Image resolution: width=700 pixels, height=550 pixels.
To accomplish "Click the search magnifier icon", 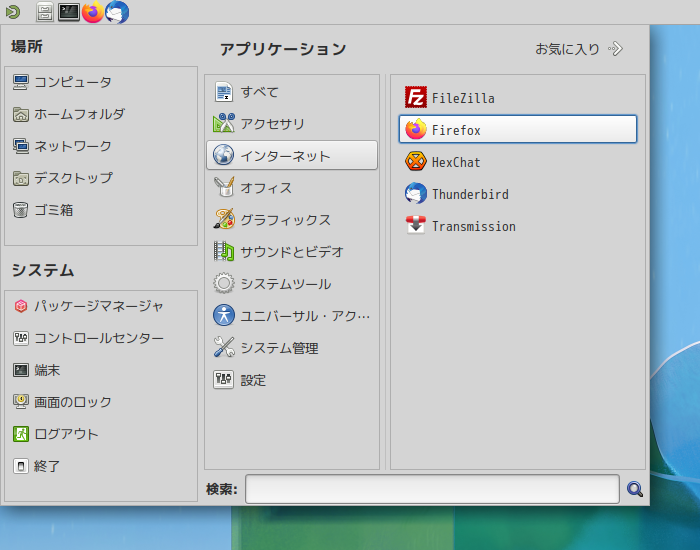I will click(x=635, y=489).
